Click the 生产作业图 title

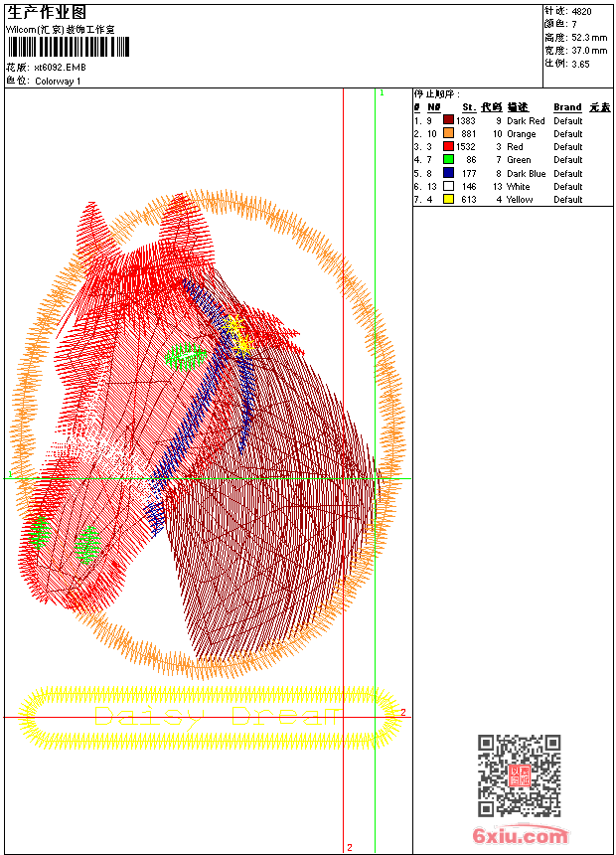coord(47,13)
